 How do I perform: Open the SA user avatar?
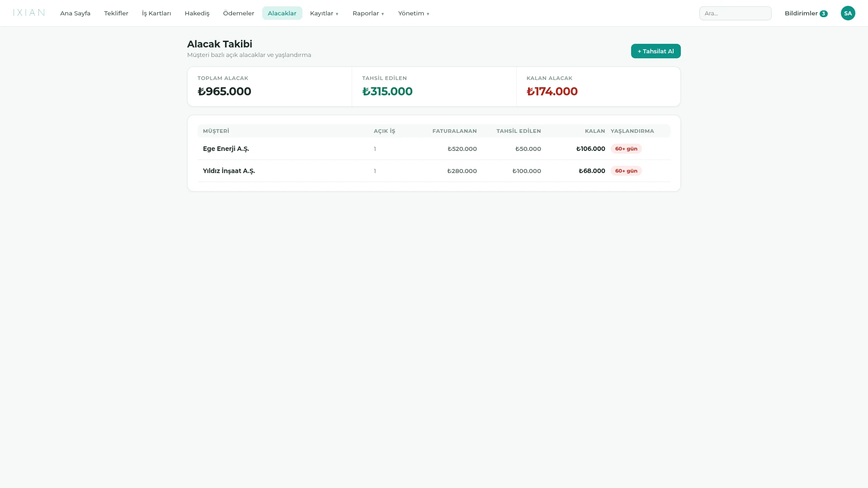click(848, 13)
